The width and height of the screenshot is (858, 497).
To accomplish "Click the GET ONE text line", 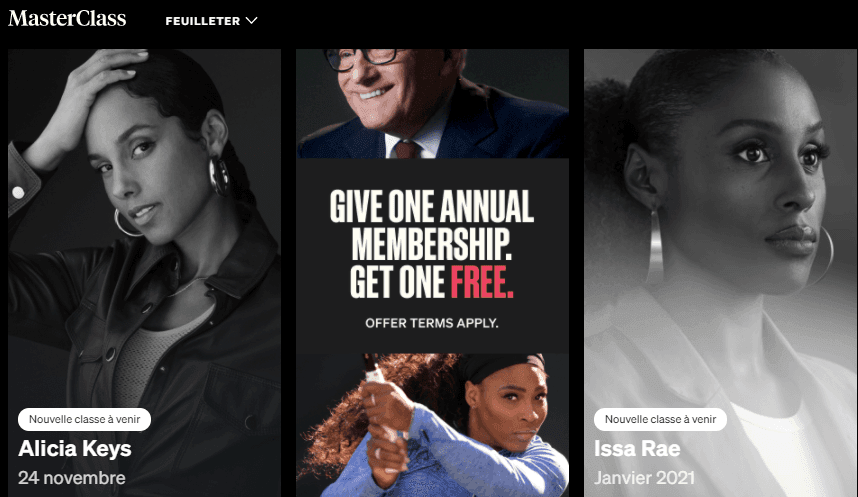I will (397, 282).
